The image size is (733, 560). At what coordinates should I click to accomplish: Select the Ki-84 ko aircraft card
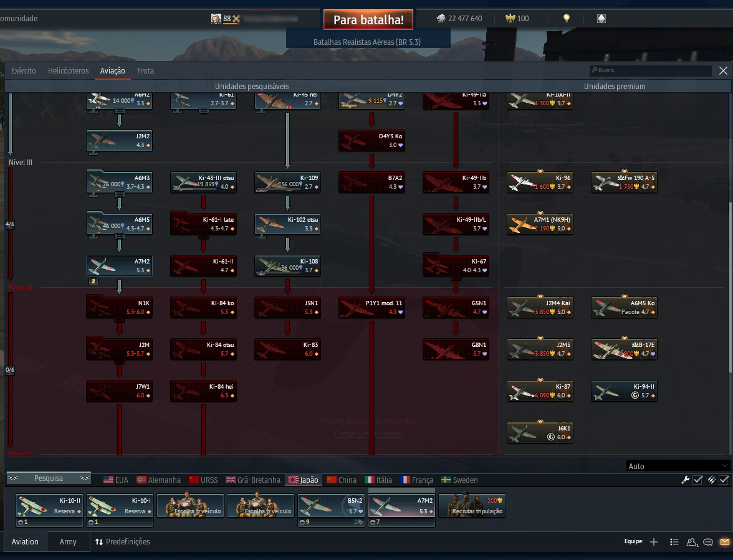pyautogui.click(x=203, y=307)
